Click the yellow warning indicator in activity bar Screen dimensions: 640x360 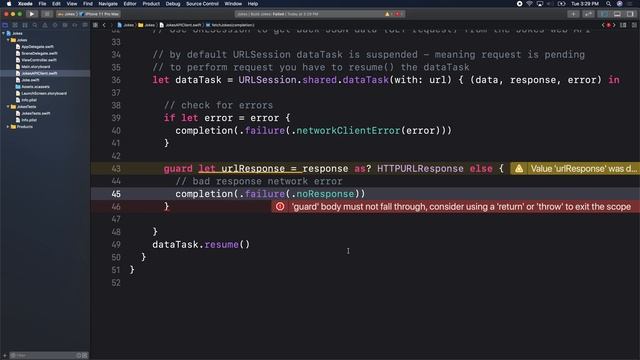[x=387, y=14]
